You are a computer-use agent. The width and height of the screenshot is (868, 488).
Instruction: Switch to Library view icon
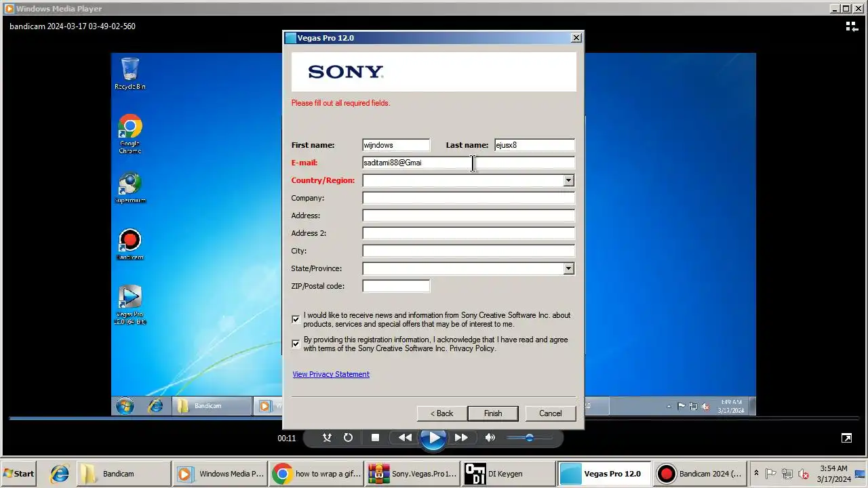tap(851, 26)
